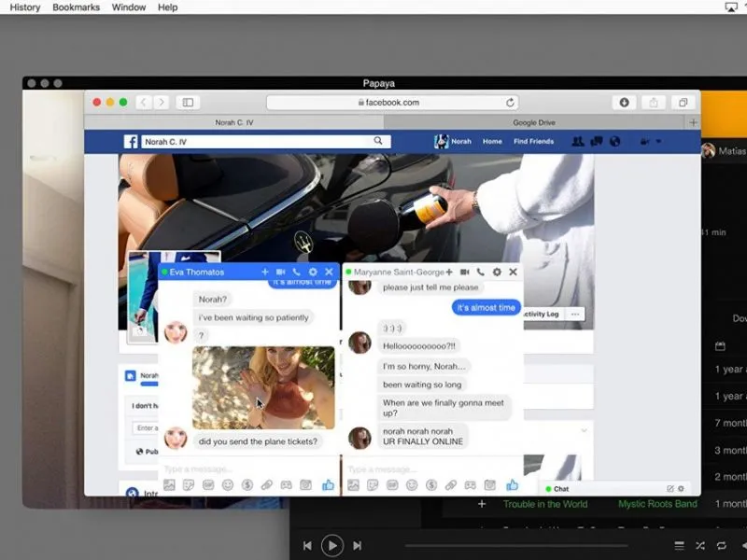Seek on the music player progress bar
This screenshot has width=747, height=560.
[516, 546]
